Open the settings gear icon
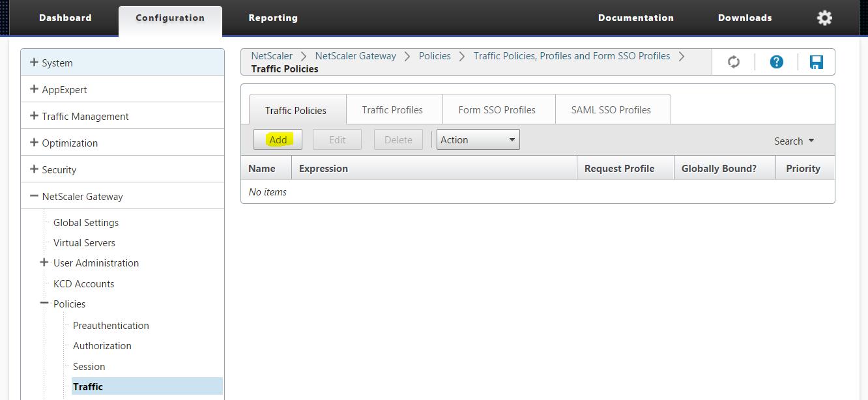The image size is (868, 400). [824, 18]
